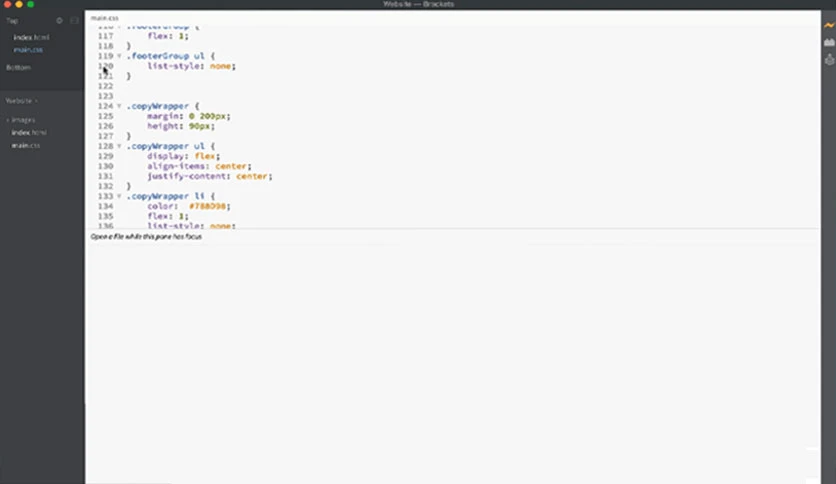Screen dimensions: 836x484
Task: Click the #788D98 color value
Action: pos(210,206)
